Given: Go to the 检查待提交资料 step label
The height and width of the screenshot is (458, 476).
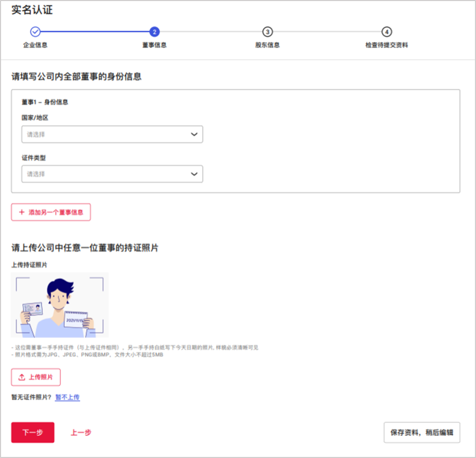Looking at the screenshot, I should coord(386,45).
